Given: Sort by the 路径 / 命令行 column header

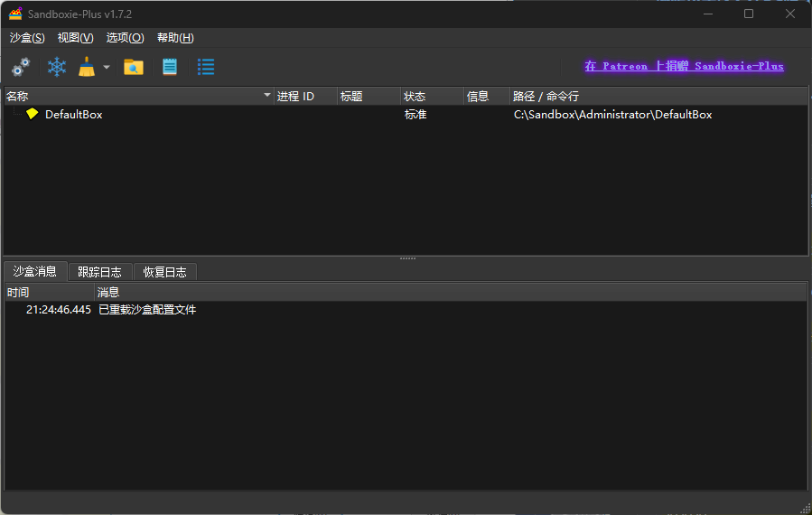Looking at the screenshot, I should (x=659, y=97).
